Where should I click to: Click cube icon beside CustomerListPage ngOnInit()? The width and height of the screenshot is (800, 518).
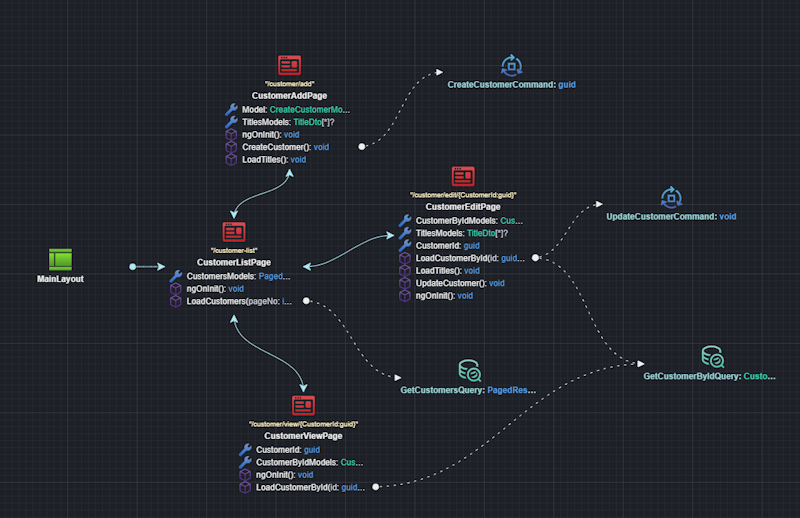(x=176, y=288)
